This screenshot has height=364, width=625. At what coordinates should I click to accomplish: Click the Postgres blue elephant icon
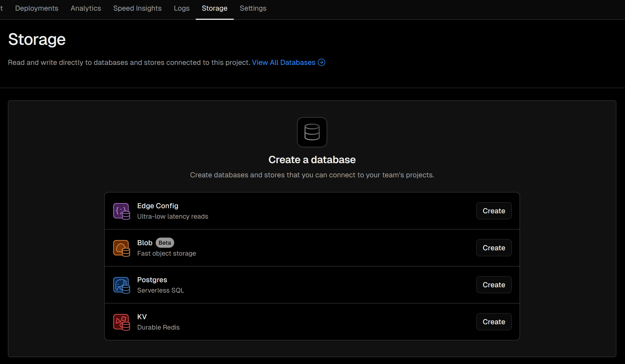121,285
